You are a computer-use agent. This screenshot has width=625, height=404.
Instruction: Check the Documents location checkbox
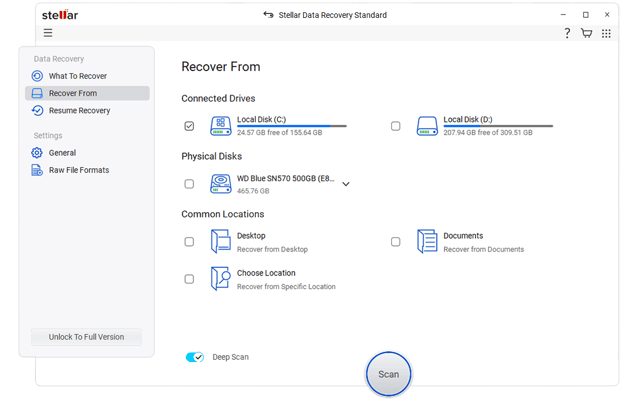coord(395,241)
